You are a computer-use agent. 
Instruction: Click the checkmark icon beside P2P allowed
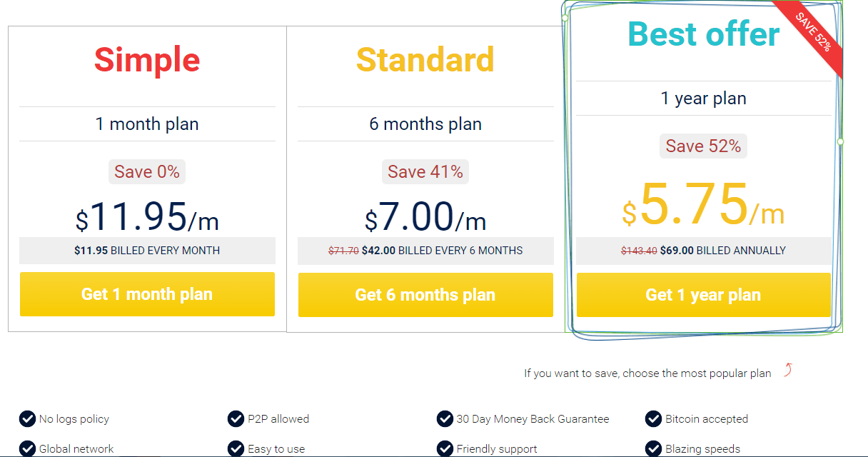coord(236,418)
